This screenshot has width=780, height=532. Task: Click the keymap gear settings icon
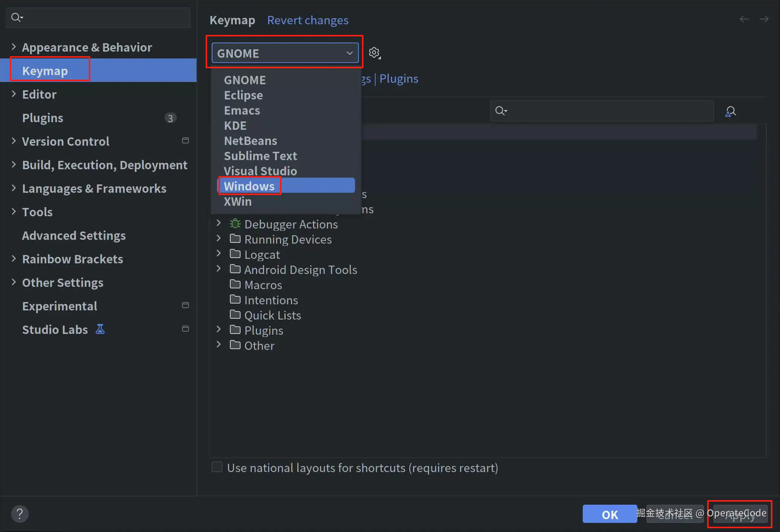tap(375, 53)
